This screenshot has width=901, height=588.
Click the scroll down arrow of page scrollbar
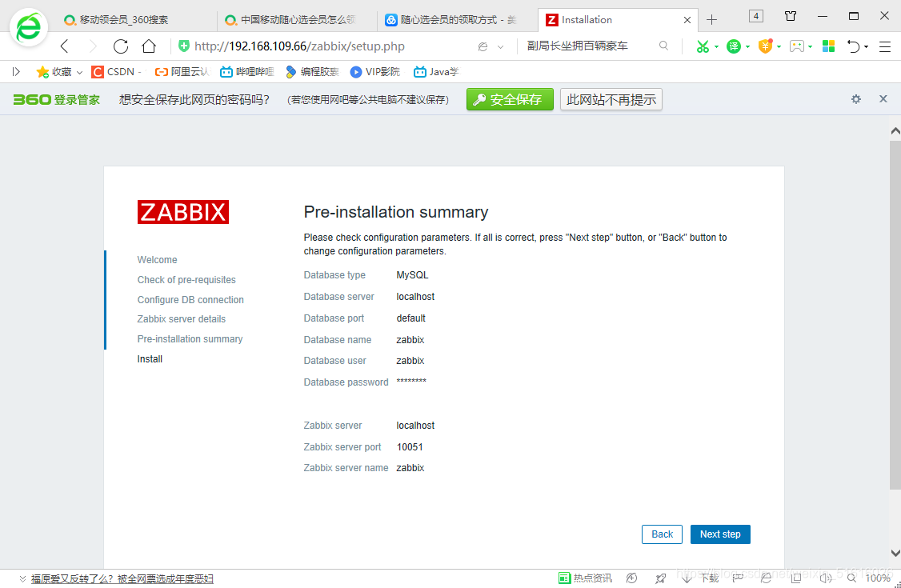click(895, 553)
